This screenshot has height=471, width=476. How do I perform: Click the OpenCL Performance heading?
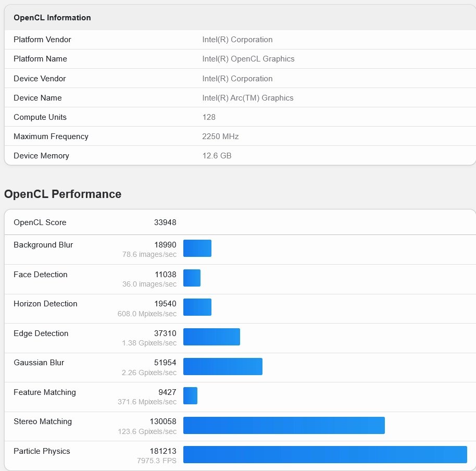click(62, 194)
